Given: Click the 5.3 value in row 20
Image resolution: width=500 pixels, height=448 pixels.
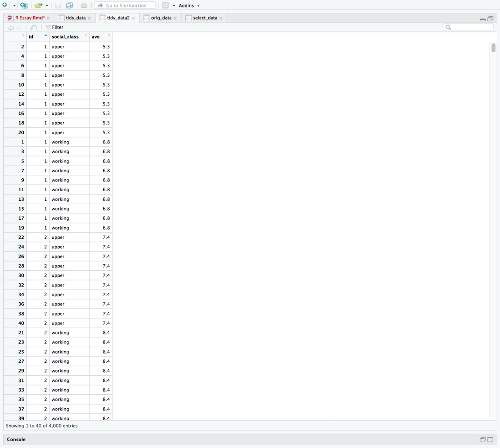Looking at the screenshot, I should tap(101, 132).
